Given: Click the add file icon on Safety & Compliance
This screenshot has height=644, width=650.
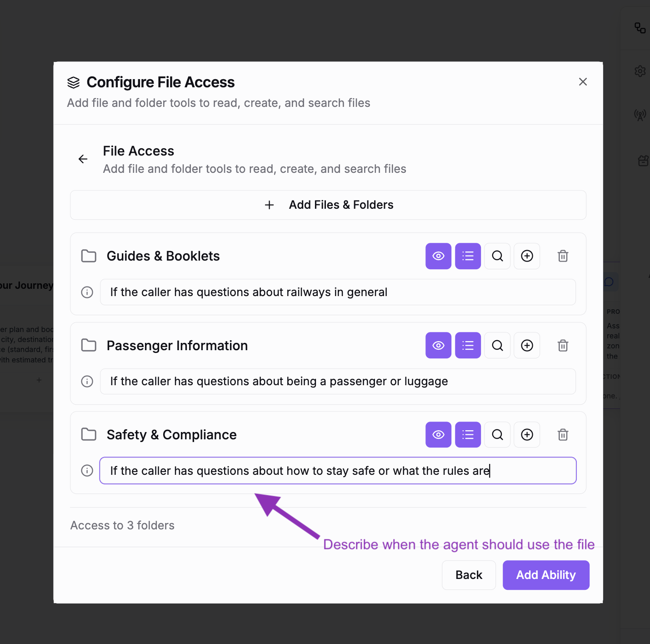Looking at the screenshot, I should pyautogui.click(x=527, y=434).
